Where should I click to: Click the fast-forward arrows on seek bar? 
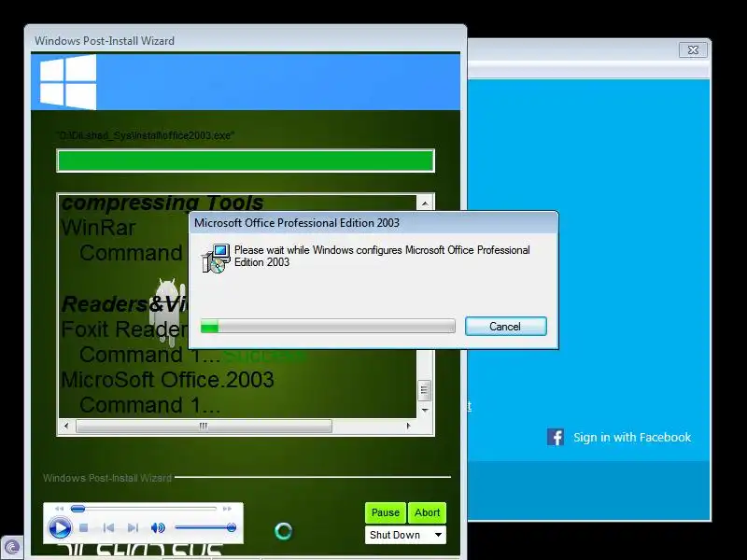227,509
